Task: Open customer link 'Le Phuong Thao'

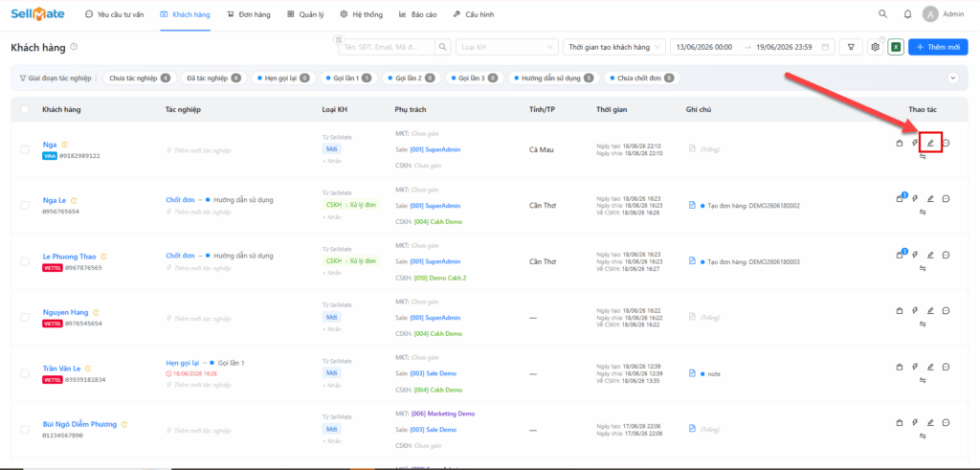Action: click(x=69, y=257)
